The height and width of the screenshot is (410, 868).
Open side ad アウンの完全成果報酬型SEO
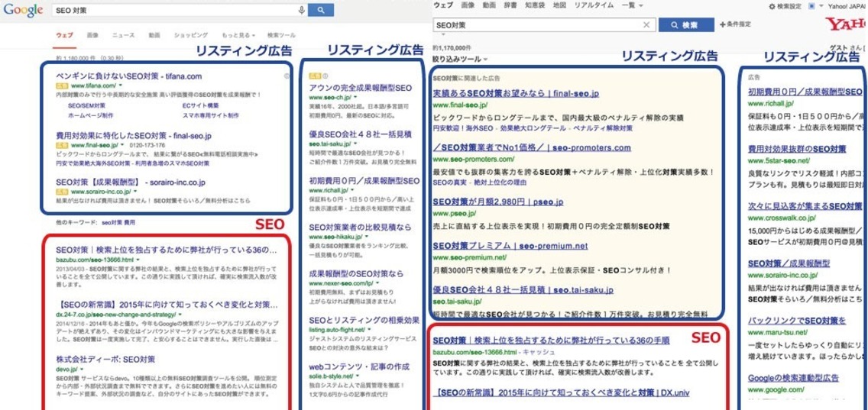coord(361,88)
